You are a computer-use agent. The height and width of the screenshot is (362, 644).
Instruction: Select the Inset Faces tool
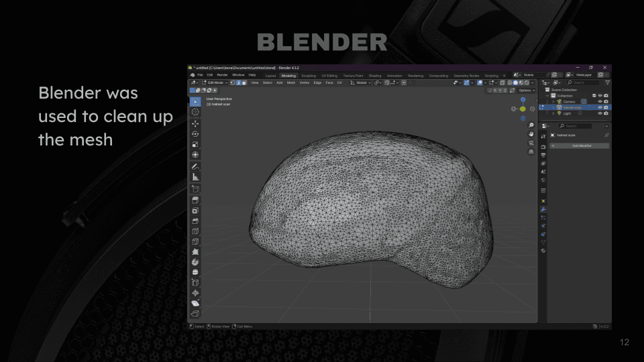pos(195,210)
